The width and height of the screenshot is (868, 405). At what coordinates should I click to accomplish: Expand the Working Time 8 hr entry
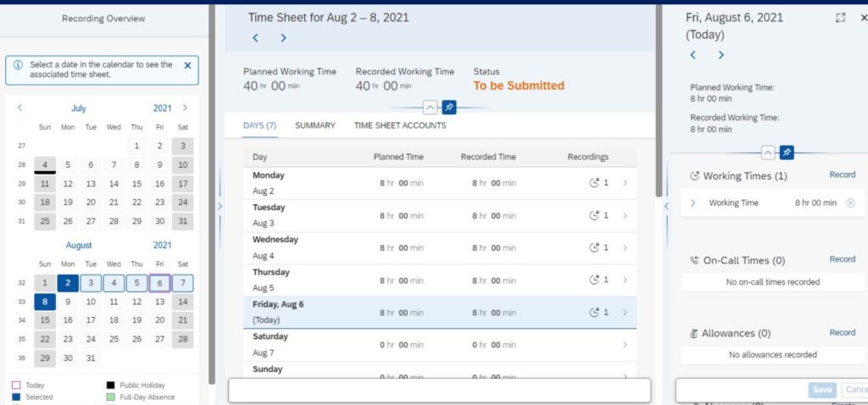(693, 203)
